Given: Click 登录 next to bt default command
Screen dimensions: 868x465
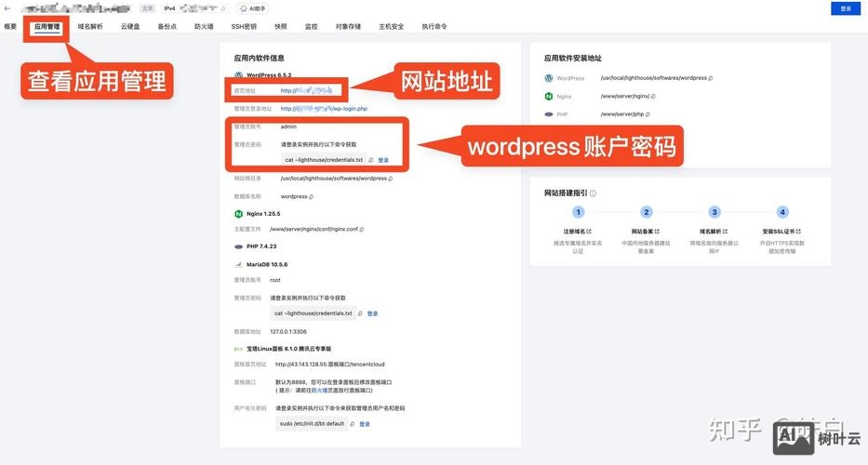Looking at the screenshot, I should (x=365, y=424).
